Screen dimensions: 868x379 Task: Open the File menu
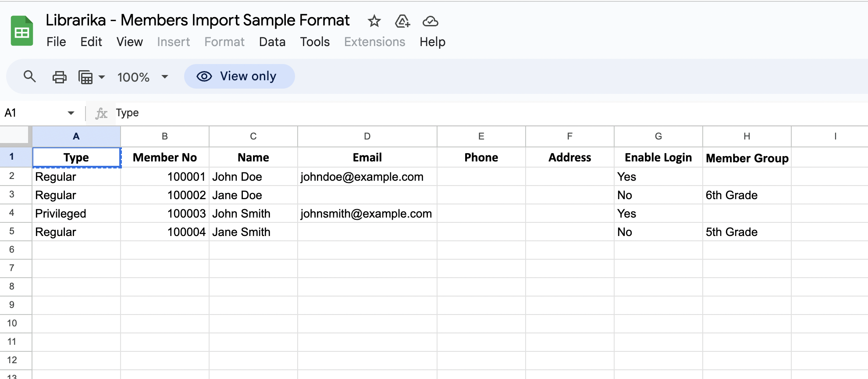[x=56, y=42]
